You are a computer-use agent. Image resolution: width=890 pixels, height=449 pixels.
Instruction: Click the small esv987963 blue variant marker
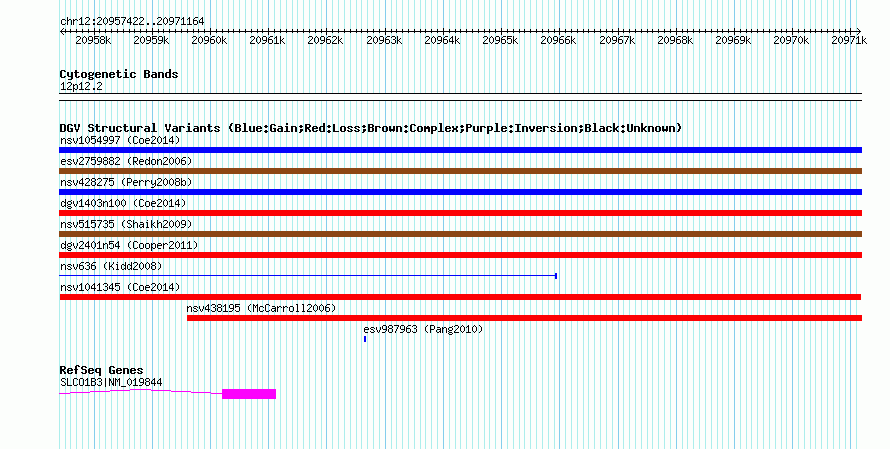pyautogui.click(x=365, y=339)
